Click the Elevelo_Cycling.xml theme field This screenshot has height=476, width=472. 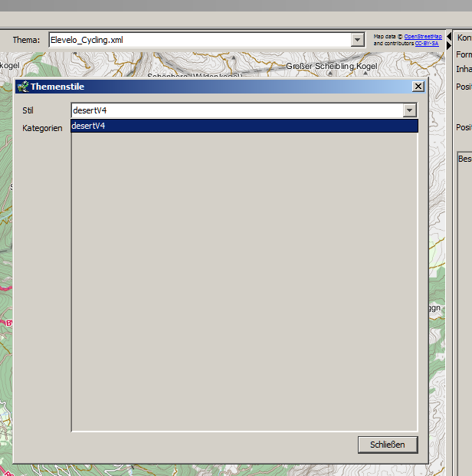pyautogui.click(x=199, y=40)
